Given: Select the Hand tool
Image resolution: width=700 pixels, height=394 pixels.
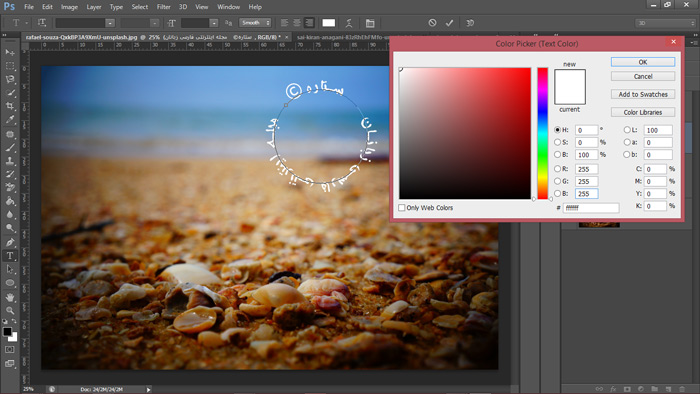Looking at the screenshot, I should pyautogui.click(x=10, y=297).
